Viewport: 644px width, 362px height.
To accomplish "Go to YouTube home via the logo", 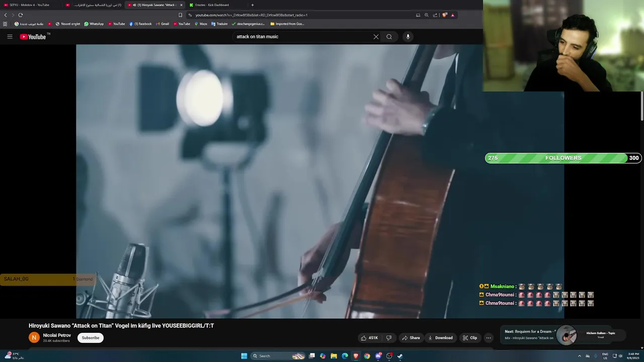I will 33,37.
